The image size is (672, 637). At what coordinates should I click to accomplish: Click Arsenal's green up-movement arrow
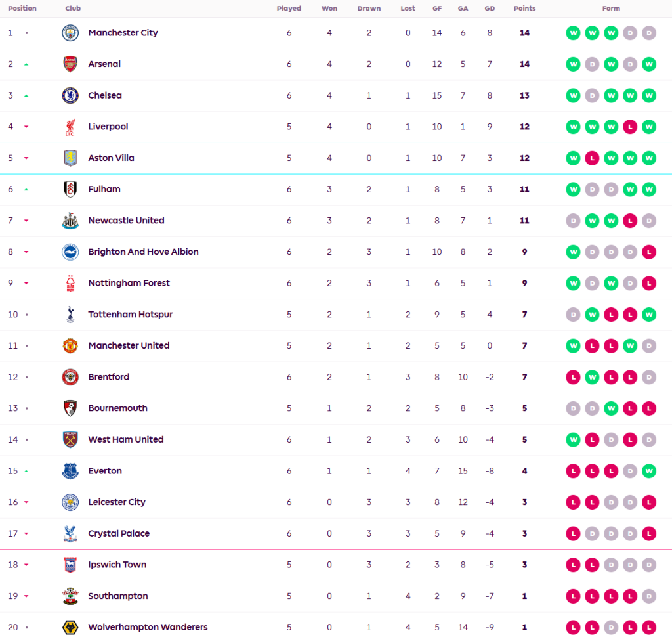(26, 64)
